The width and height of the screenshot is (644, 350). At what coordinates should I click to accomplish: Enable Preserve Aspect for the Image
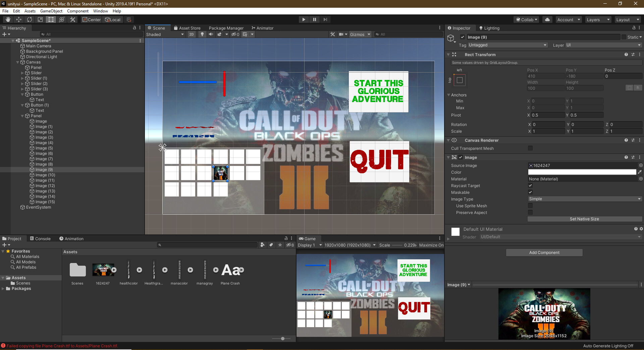pos(530,212)
